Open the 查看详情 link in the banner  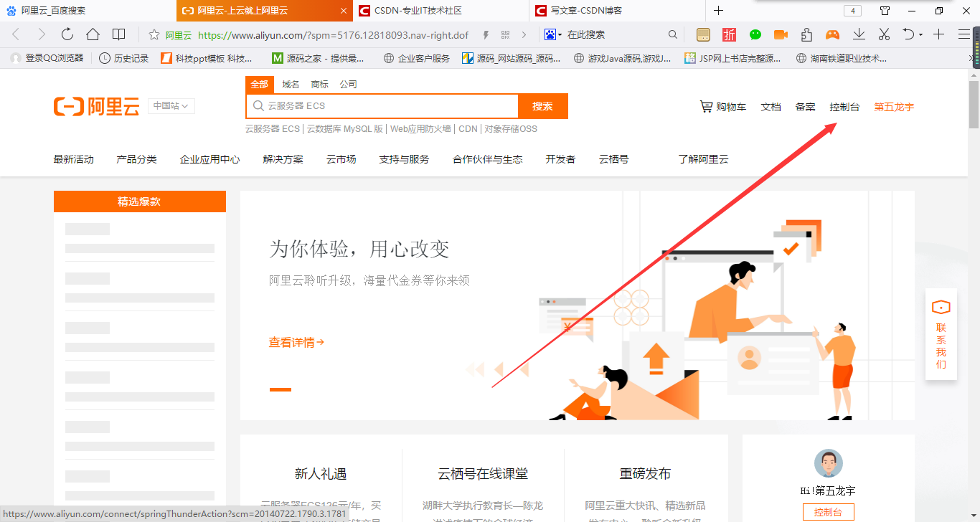pos(294,342)
